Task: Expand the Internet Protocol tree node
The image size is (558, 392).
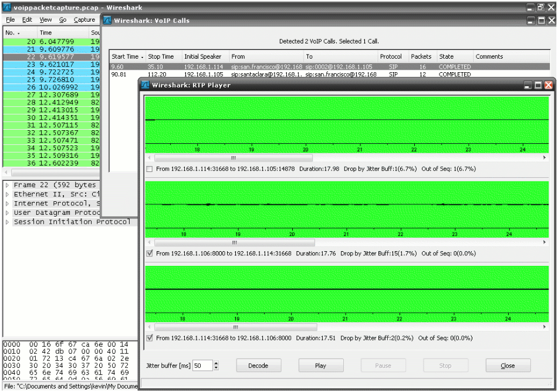Action: click(x=7, y=204)
